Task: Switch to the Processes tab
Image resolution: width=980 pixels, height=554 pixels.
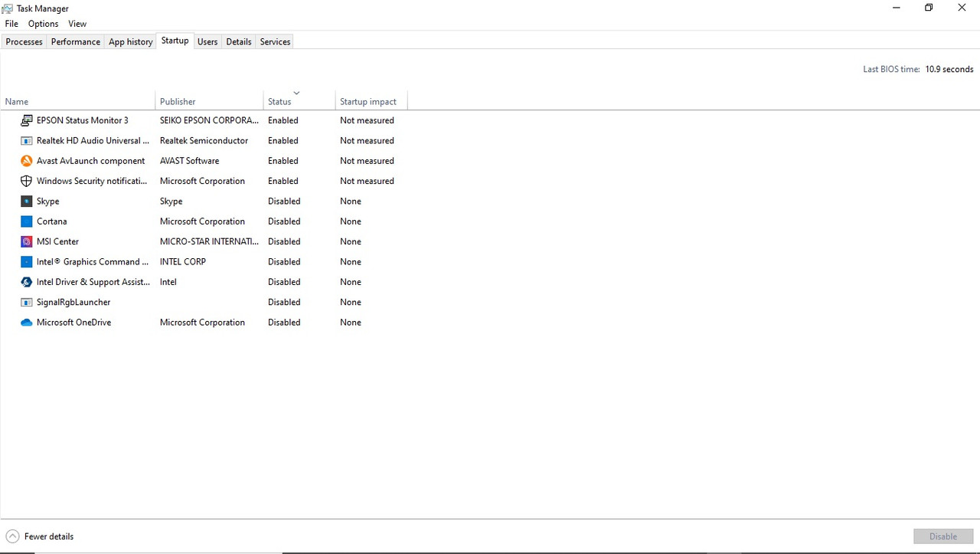Action: (x=24, y=41)
